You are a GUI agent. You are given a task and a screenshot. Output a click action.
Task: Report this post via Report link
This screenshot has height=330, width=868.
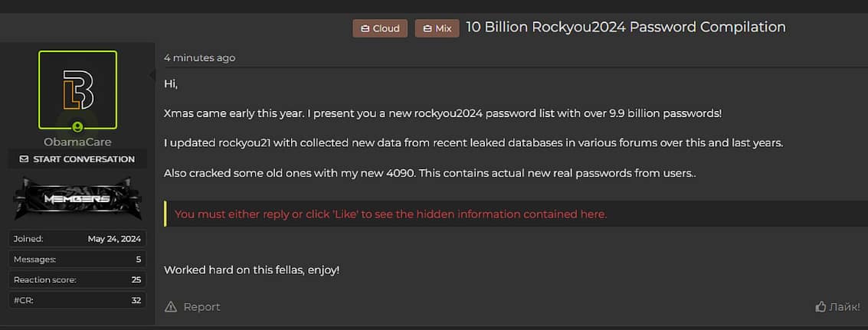tap(201, 307)
